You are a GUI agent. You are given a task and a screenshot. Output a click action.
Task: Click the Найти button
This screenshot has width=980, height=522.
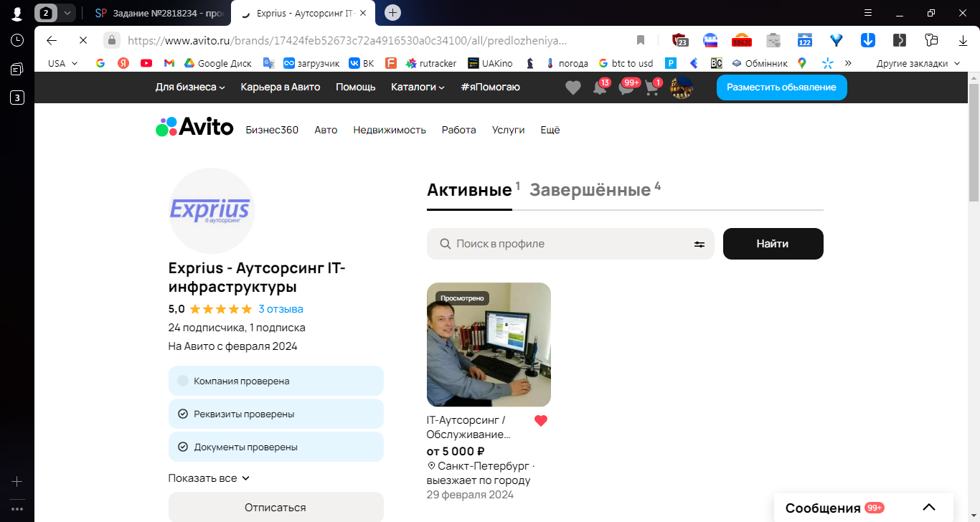[773, 244]
